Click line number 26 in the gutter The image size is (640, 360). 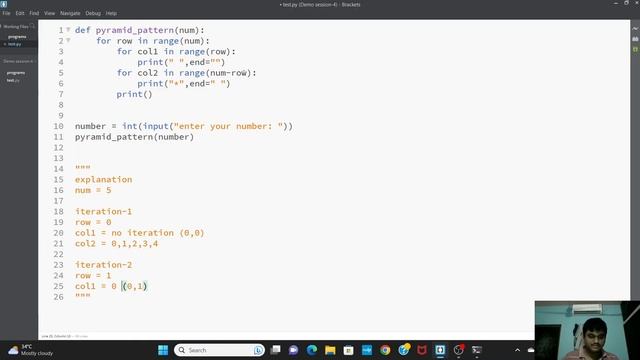pos(58,297)
